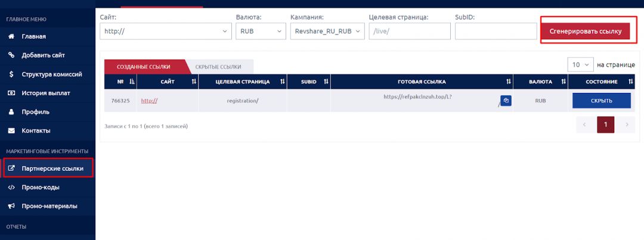644x240 pixels.
Task: Click the next page arrow
Action: 627,124
